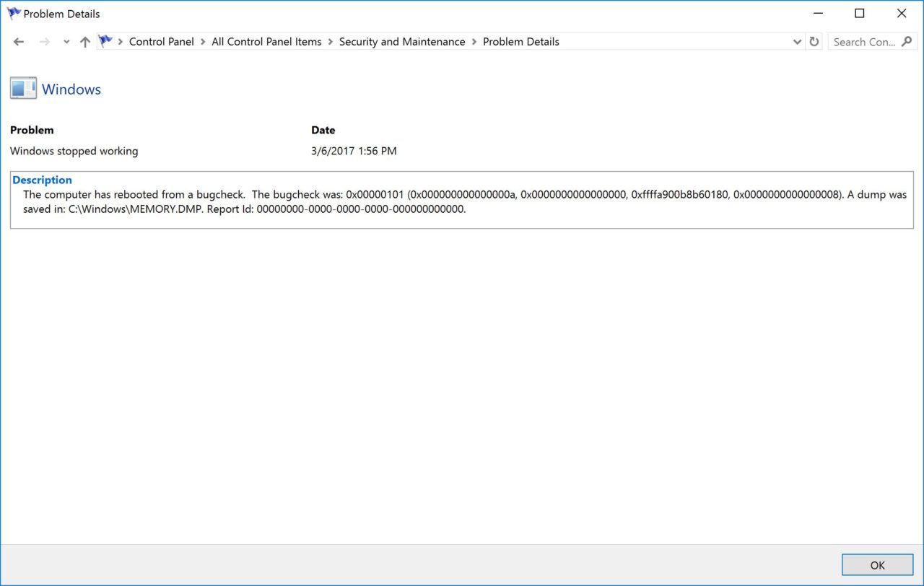Click the Windows heading text
The width and height of the screenshot is (924, 586).
[x=71, y=89]
